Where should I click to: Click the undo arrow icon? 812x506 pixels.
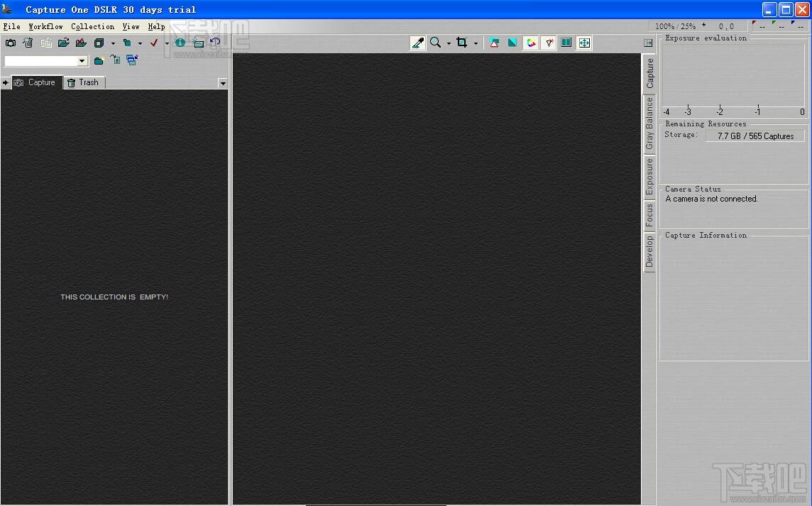click(214, 43)
